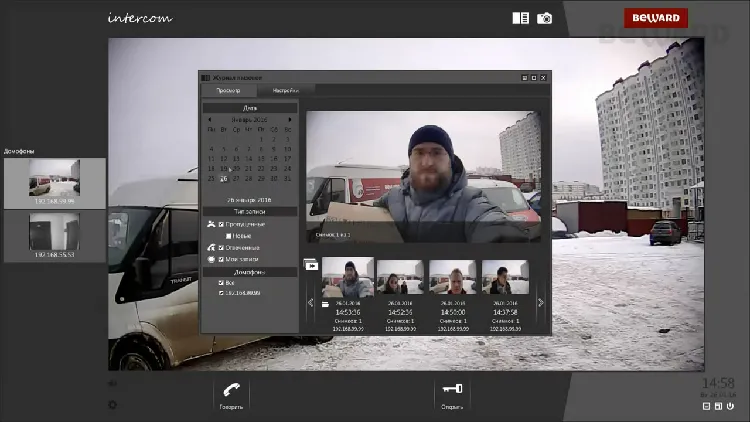Toggle the 192.168.99.99 intercom checkbox
This screenshot has width=750, height=422.
(221, 293)
